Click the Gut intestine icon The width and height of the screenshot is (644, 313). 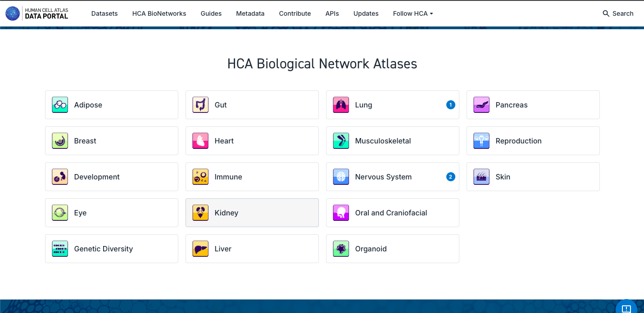[200, 105]
